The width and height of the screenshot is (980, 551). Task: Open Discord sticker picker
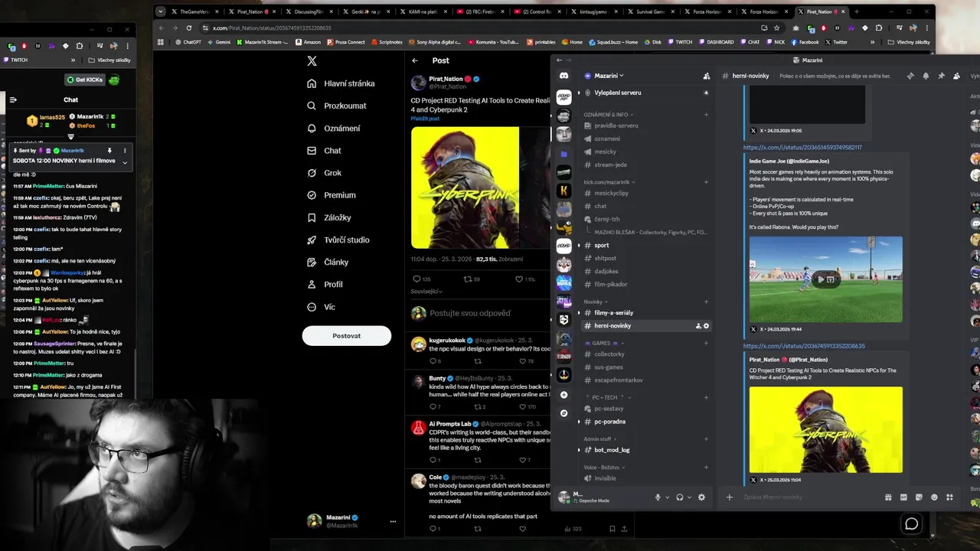pyautogui.click(x=919, y=497)
